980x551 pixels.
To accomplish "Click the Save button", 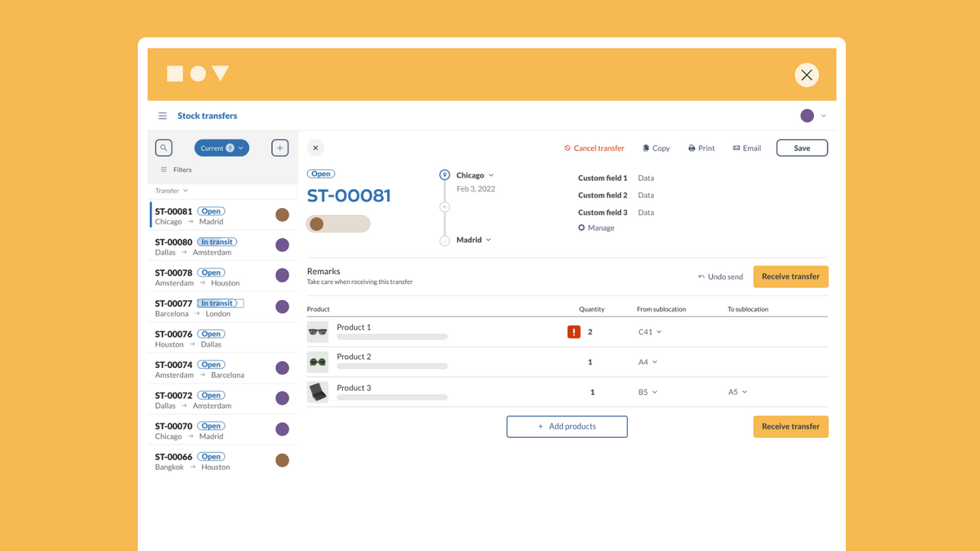I will point(802,148).
